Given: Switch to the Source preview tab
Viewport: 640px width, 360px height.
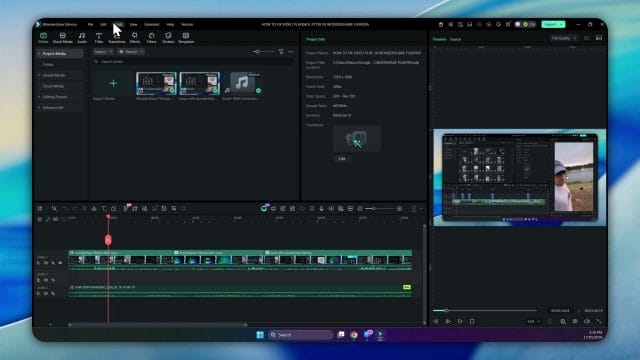Looking at the screenshot, I should [x=455, y=39].
